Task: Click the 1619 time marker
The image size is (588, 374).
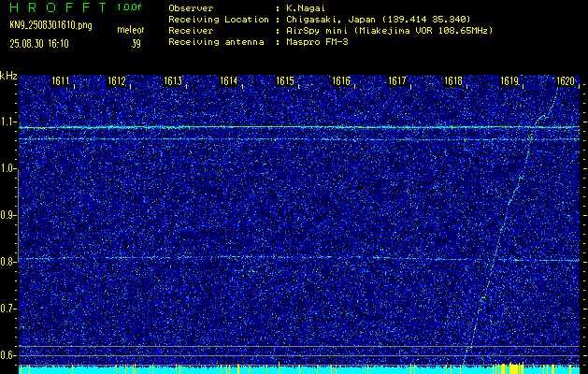Action: [509, 81]
